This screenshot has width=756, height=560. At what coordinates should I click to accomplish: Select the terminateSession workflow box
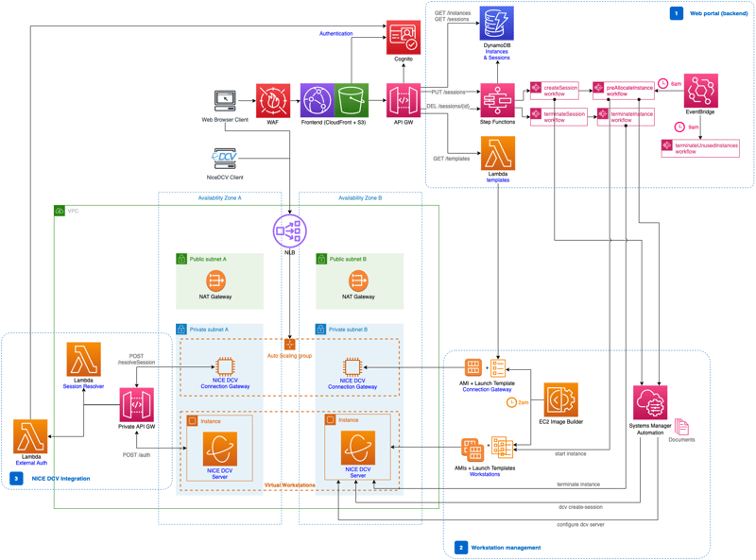point(558,117)
